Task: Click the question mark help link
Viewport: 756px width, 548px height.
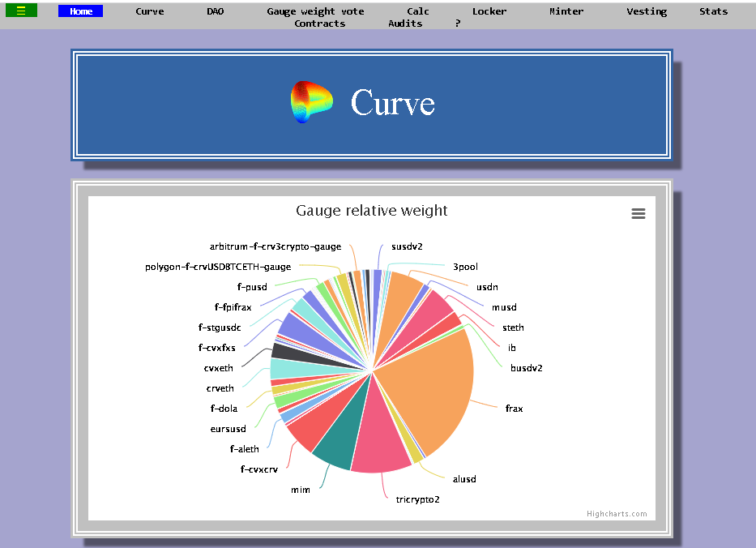Action: (x=458, y=24)
